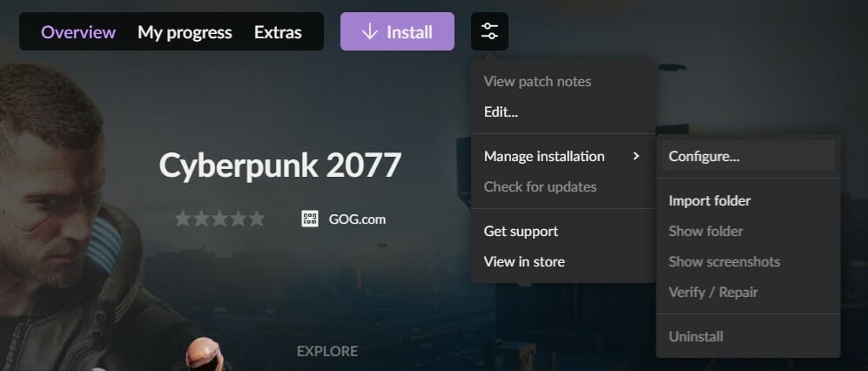868x371 pixels.
Task: Open the My progress tab
Action: pos(185,32)
